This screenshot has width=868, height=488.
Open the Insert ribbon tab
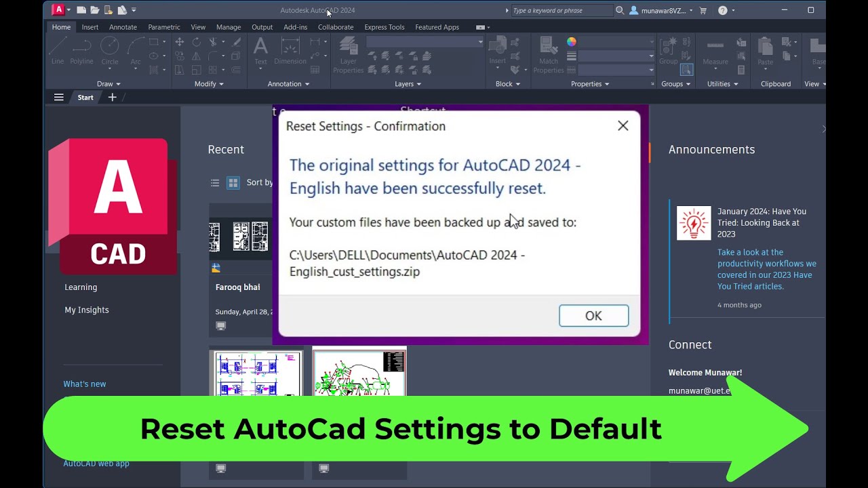(x=90, y=27)
